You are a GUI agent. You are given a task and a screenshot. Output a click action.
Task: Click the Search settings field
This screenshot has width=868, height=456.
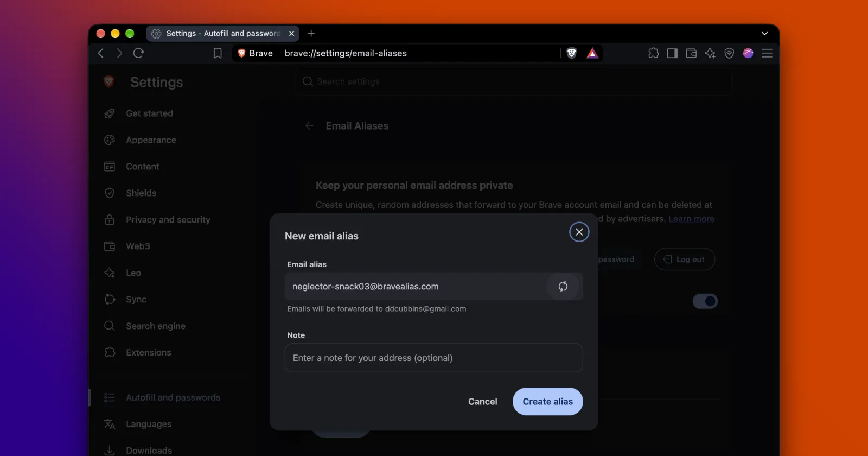(x=513, y=81)
